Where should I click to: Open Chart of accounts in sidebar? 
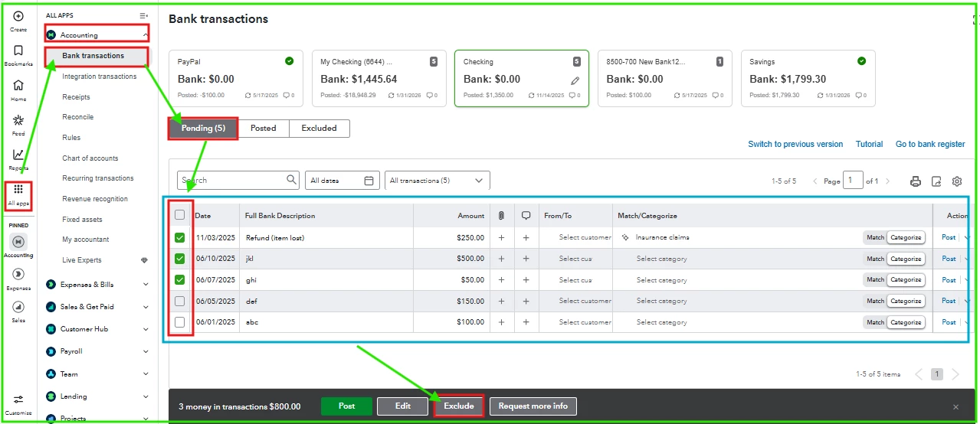(x=90, y=158)
